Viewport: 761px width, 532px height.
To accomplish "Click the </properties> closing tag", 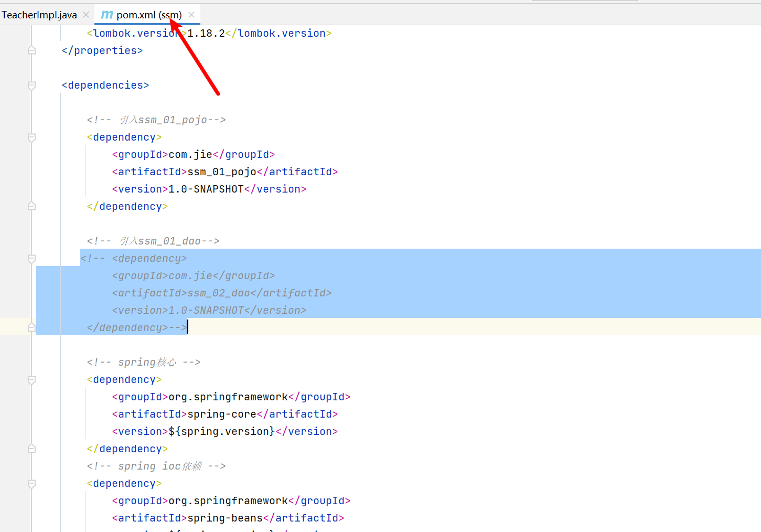I will pos(102,50).
